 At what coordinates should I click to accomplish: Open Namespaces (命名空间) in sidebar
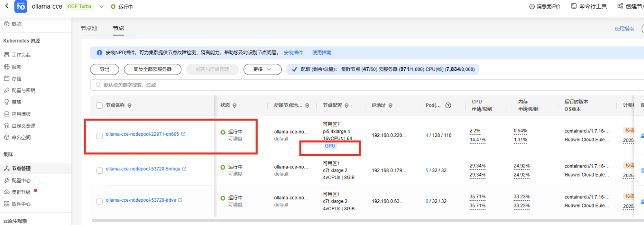pos(17,138)
